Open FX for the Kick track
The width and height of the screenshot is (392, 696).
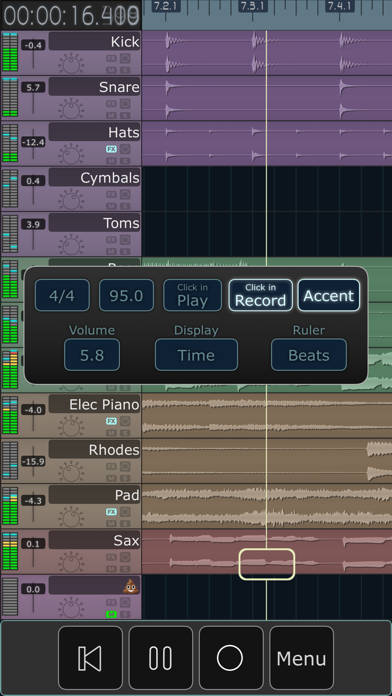coord(111,58)
